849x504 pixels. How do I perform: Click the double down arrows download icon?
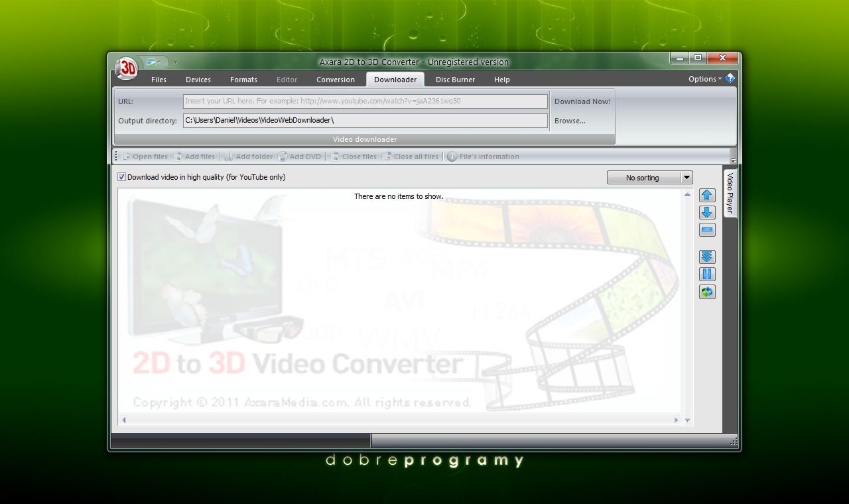click(707, 257)
